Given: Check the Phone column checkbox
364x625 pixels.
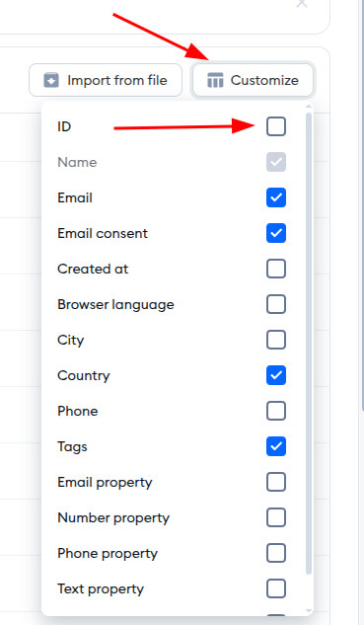Looking at the screenshot, I should pyautogui.click(x=276, y=411).
